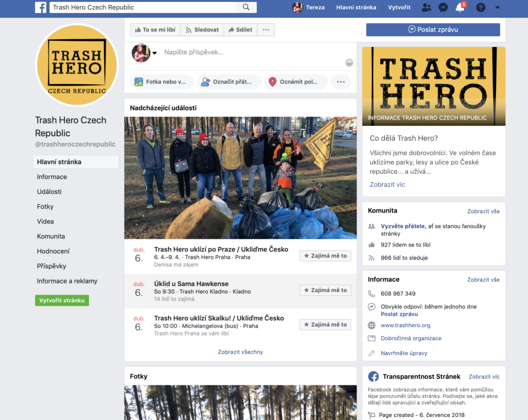The width and height of the screenshot is (528, 420).
Task: Click Vyzvěte přátele link
Action: coord(403,226)
